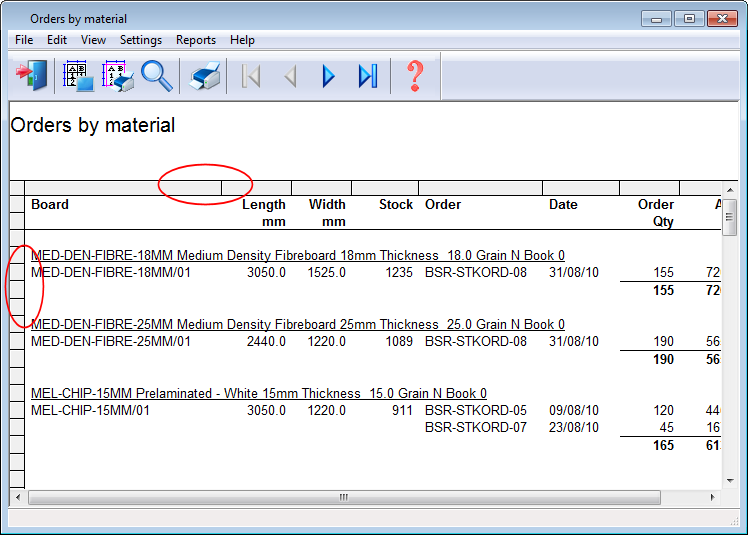
Task: Click width value 1525.0
Action: (326, 273)
